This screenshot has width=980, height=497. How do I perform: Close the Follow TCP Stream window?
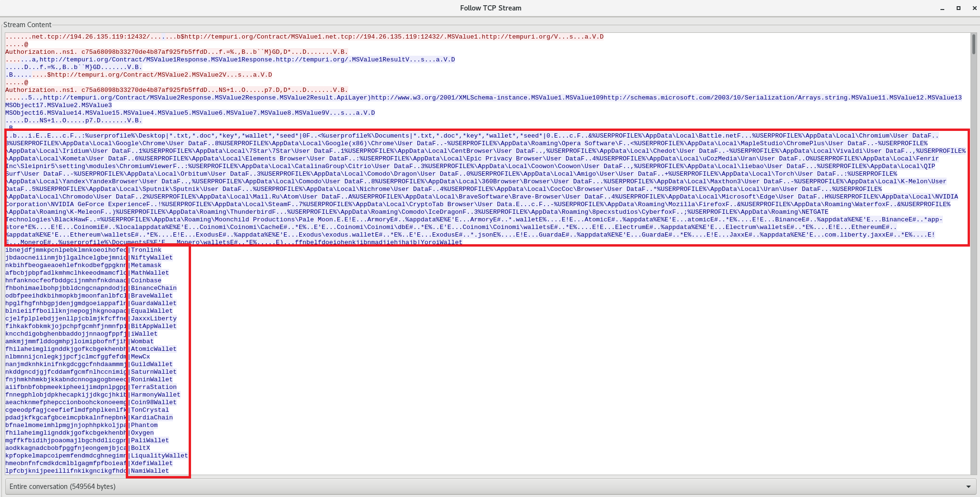(975, 8)
